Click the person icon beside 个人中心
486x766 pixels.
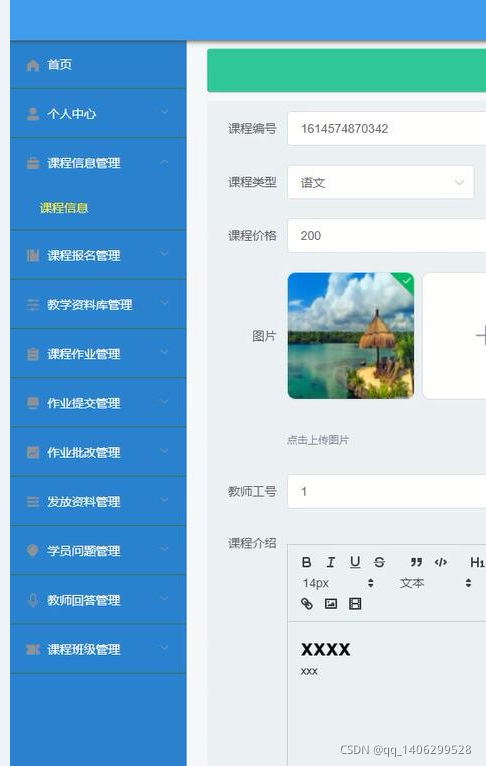click(33, 114)
